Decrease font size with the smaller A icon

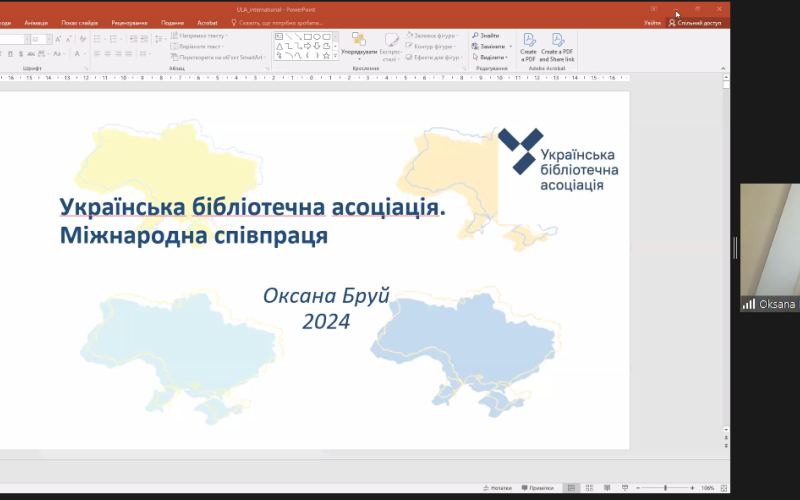68,39
